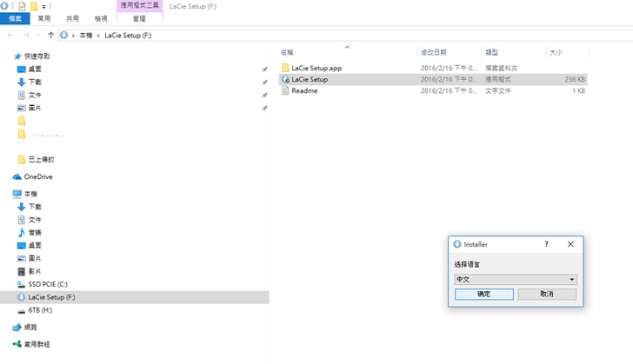Open the recent locations dropdown arrow
Image resolution: width=633 pixels, height=364 pixels.
39,36
